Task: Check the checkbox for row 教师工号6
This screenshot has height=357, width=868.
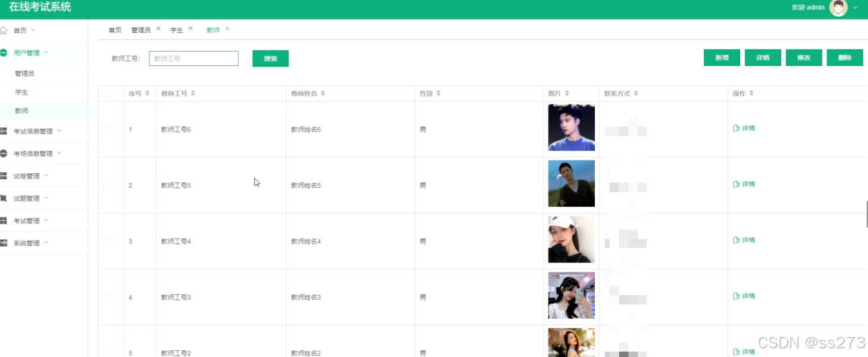Action: [106, 129]
